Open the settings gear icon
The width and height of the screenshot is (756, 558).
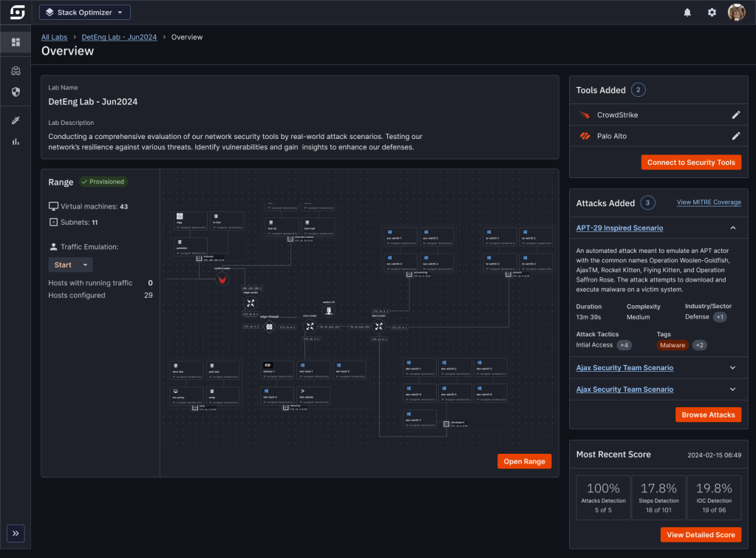coord(712,13)
